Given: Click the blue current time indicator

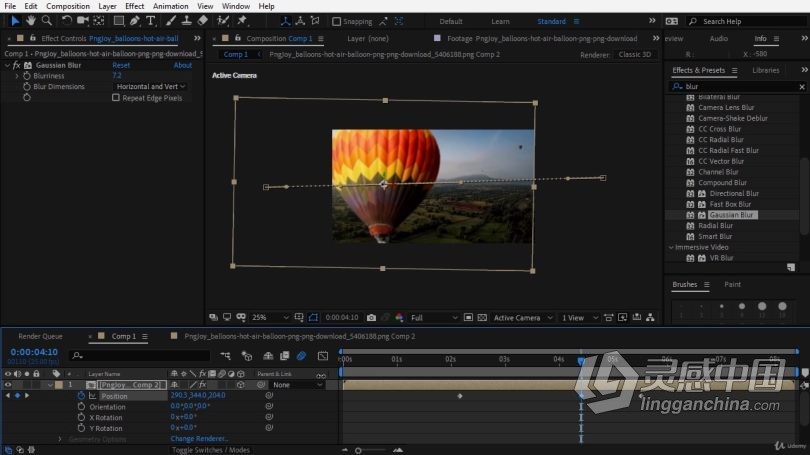Looking at the screenshot, I should tap(581, 361).
